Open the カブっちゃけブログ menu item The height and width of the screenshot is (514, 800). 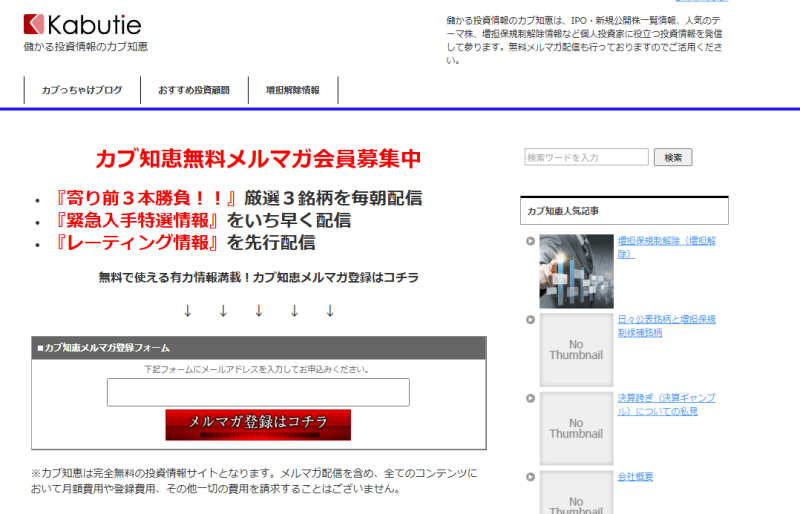82,90
